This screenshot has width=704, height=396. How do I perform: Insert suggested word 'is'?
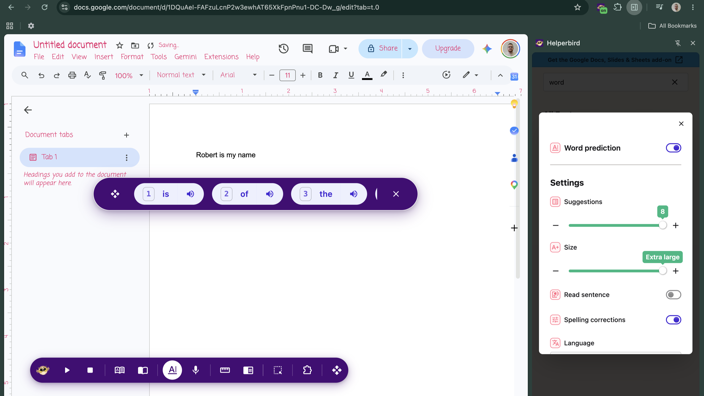click(x=165, y=194)
